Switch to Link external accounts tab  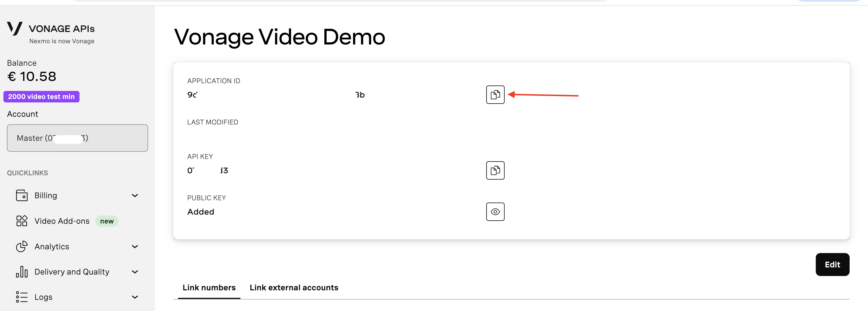294,288
